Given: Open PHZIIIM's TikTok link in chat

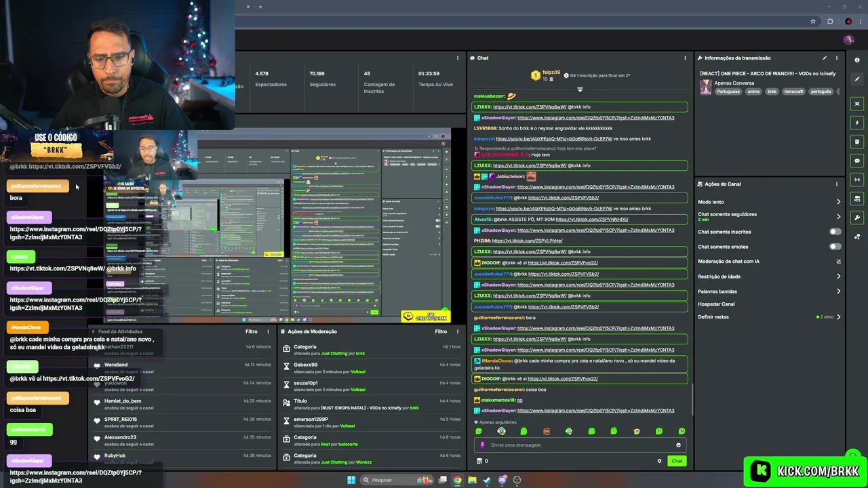Looking at the screenshot, I should point(528,241).
